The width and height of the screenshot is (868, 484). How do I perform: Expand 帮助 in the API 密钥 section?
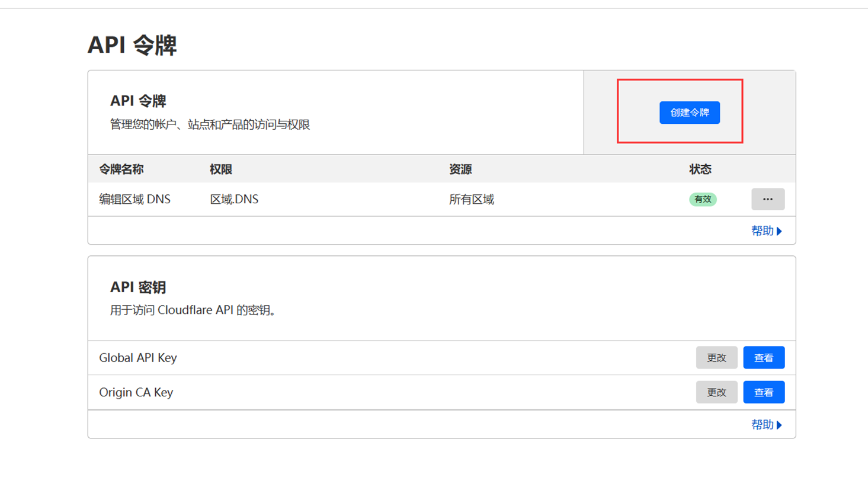(x=766, y=425)
